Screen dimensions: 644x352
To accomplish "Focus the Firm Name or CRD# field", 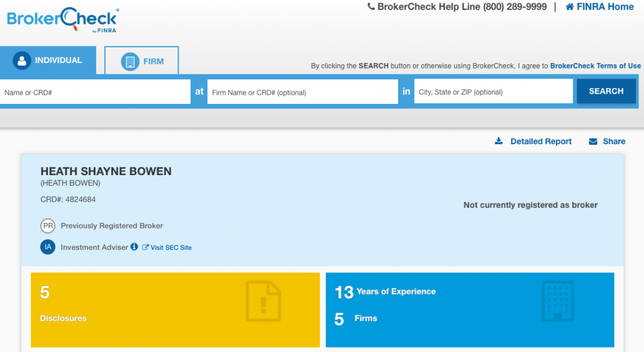I will click(x=303, y=92).
